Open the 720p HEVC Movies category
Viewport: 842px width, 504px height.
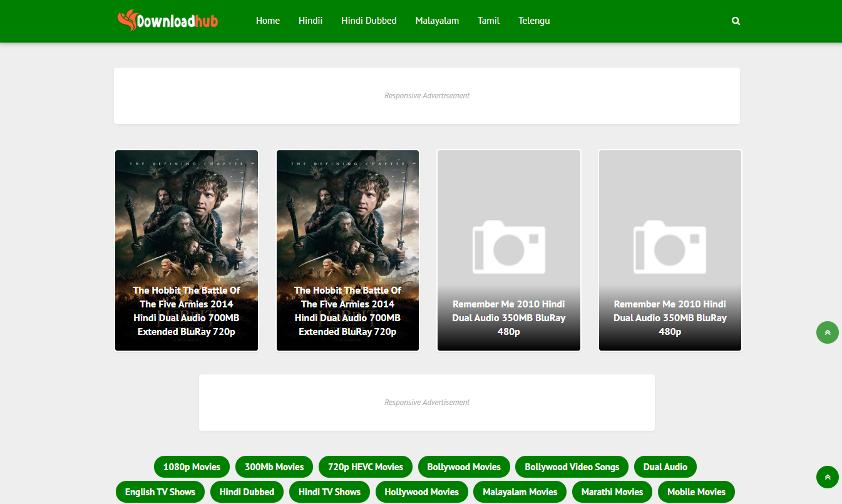click(366, 467)
